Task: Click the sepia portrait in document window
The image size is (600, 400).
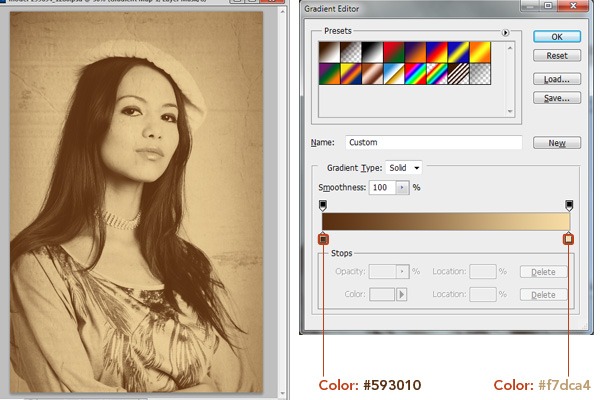Action: click(136, 202)
